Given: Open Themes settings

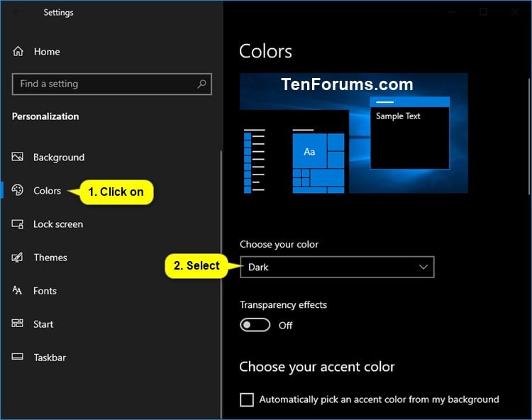Looking at the screenshot, I should click(50, 258).
